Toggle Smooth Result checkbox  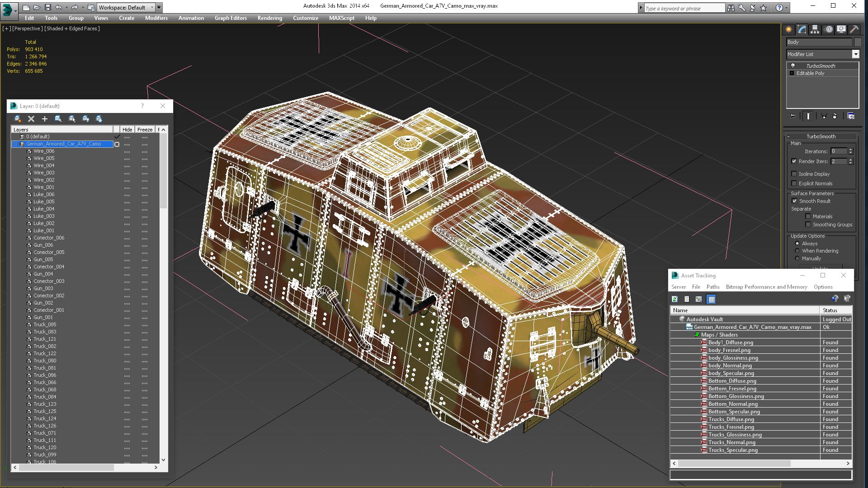[795, 201]
